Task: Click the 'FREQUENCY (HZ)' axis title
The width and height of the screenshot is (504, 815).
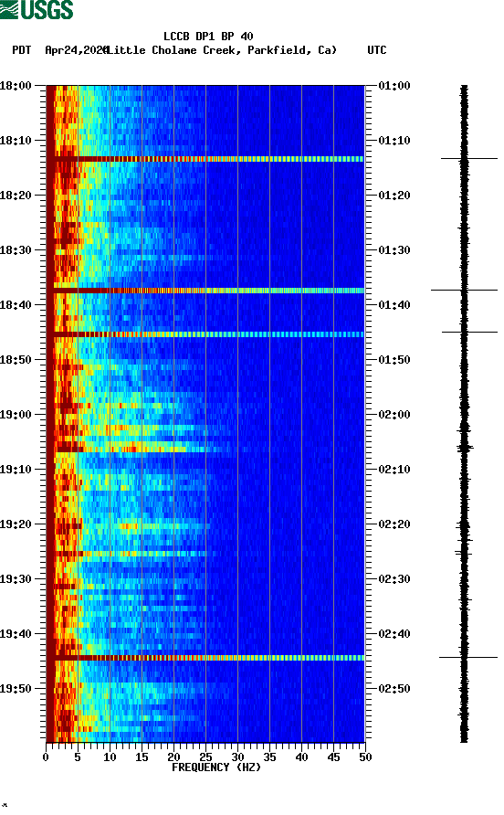Action: (216, 767)
